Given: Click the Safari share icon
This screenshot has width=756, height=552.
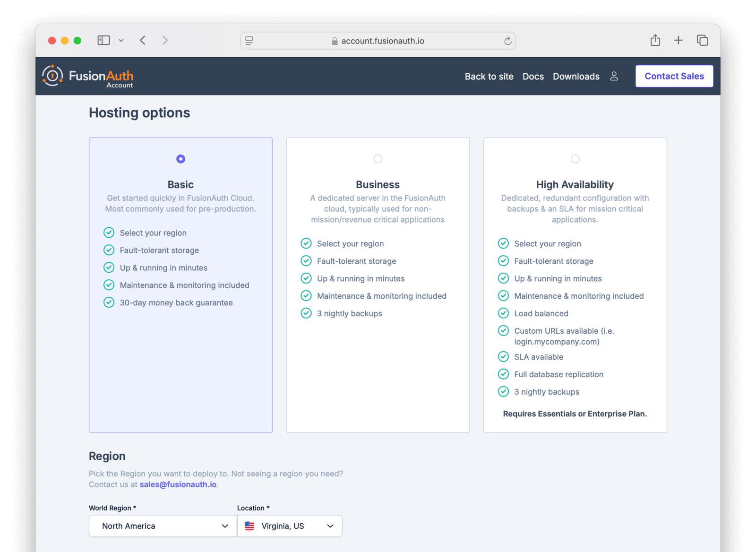Looking at the screenshot, I should (x=655, y=41).
